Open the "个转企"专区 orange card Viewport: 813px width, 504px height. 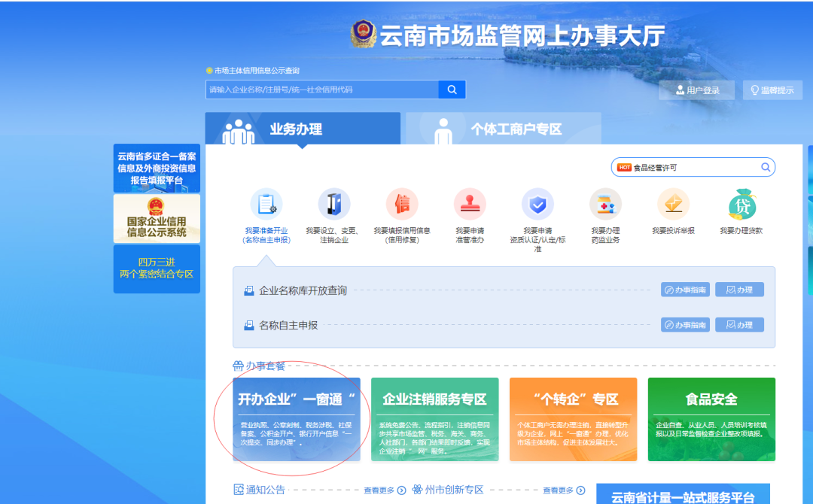(574, 420)
